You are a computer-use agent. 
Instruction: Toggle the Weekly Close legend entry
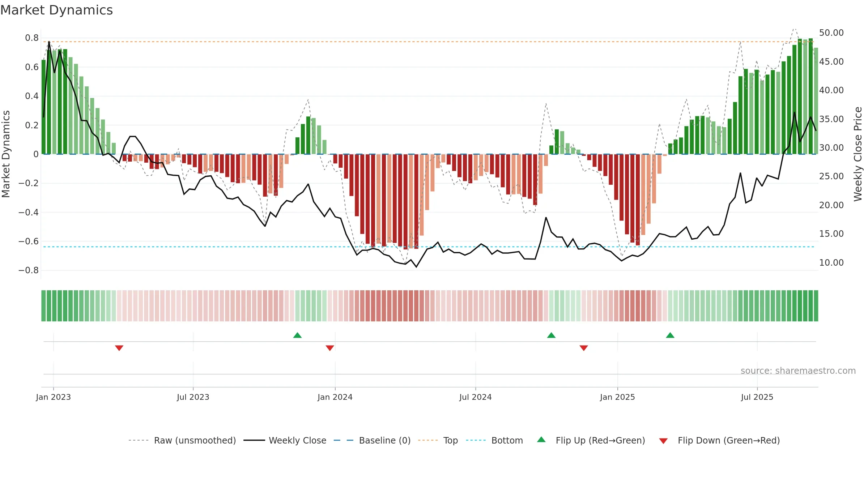(285, 440)
